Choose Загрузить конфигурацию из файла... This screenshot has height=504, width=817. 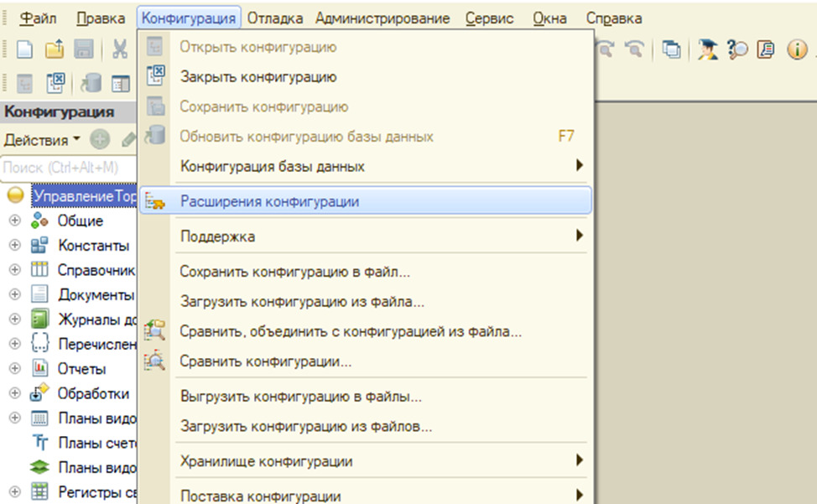pos(366,301)
